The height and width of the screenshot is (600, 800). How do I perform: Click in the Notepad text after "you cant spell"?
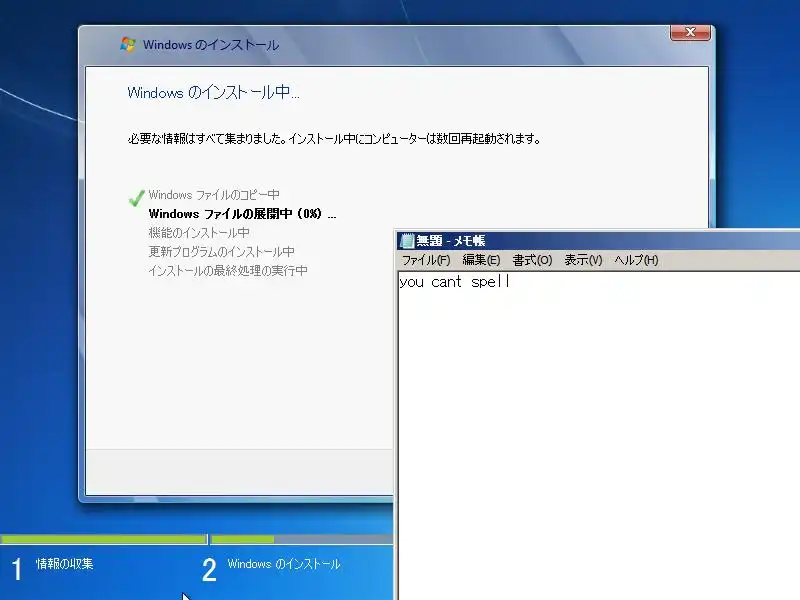510,282
